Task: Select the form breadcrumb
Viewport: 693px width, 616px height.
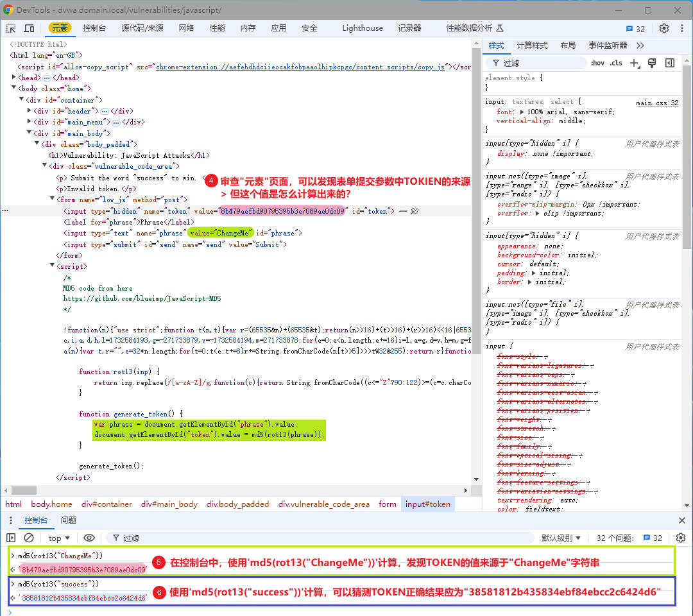Action: pyautogui.click(x=388, y=504)
